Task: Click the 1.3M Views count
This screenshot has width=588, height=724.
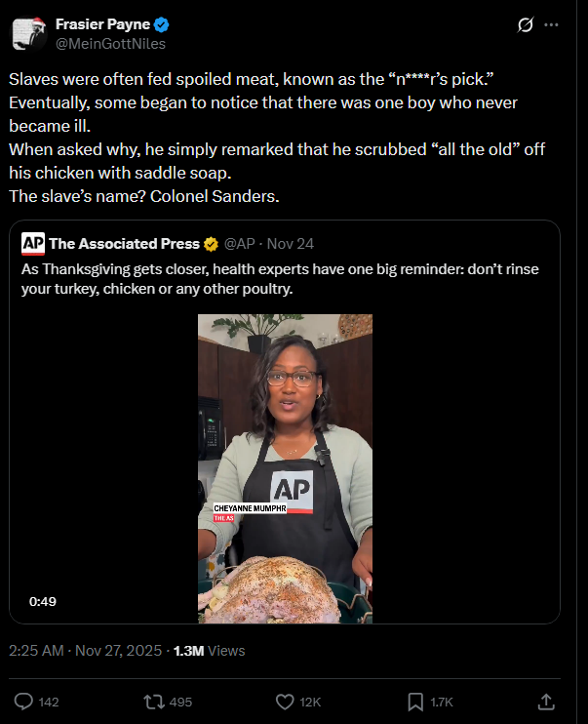Action: pyautogui.click(x=209, y=651)
